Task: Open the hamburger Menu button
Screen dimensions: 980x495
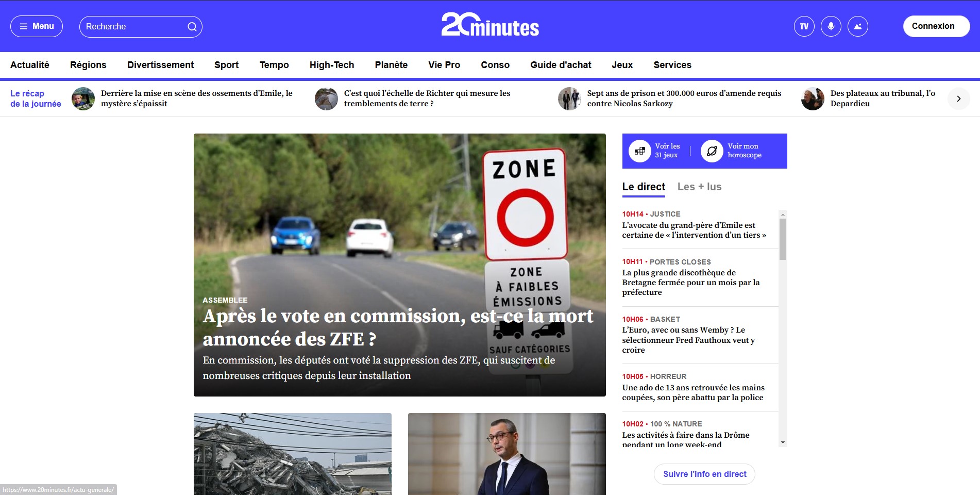Action: [x=37, y=26]
